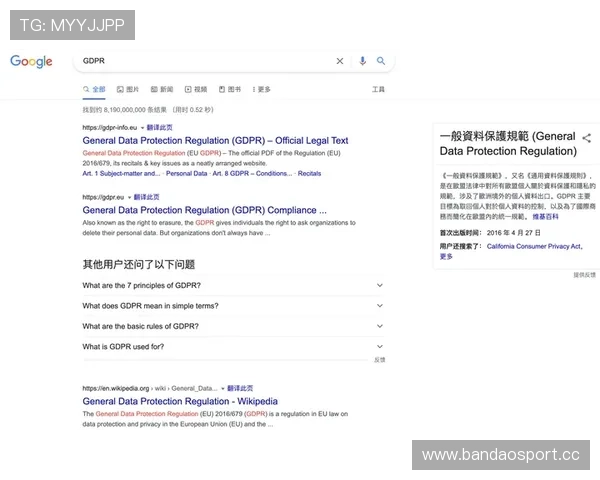Image resolution: width=600 pixels, height=480 pixels.
Task: Switch to the 视频 videos tab
Action: 196,89
